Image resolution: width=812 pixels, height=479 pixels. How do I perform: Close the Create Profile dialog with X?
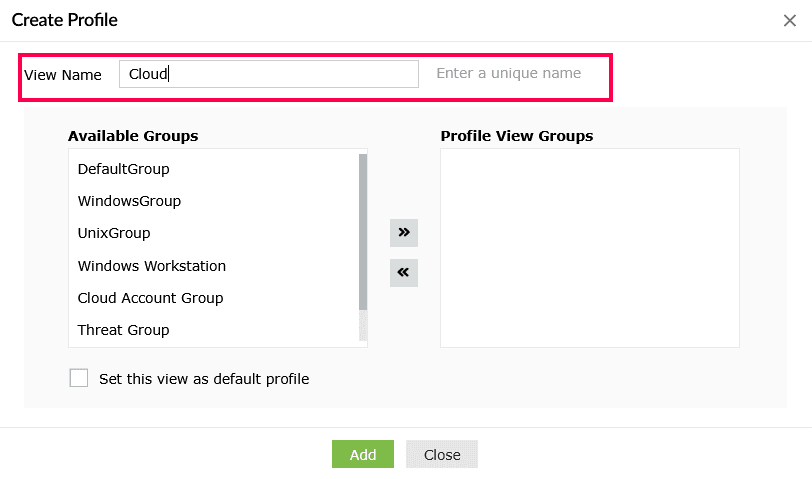pos(790,19)
